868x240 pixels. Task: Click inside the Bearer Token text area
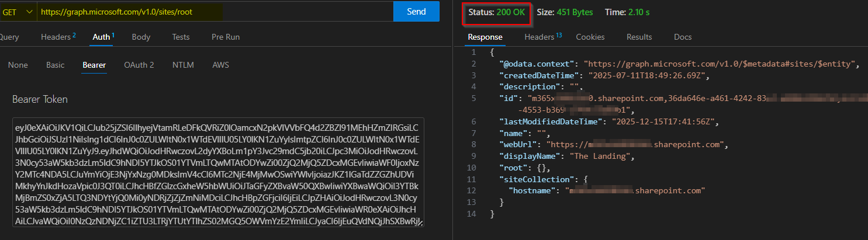pyautogui.click(x=218, y=172)
